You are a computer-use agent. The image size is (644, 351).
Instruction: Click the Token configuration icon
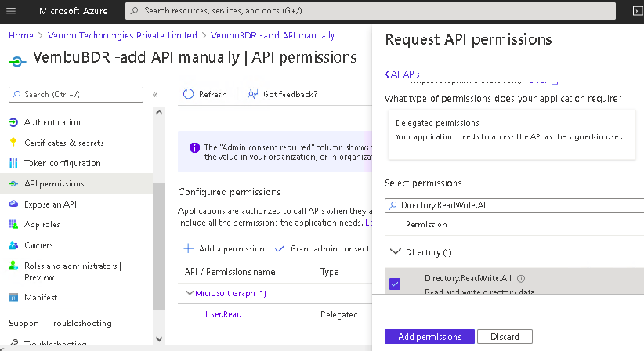[x=13, y=163]
